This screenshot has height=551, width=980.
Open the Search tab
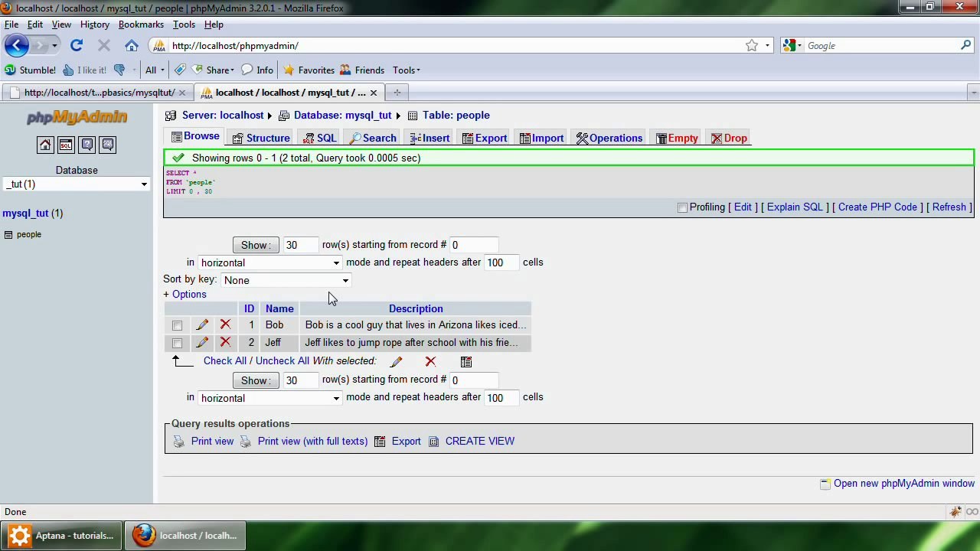373,139
